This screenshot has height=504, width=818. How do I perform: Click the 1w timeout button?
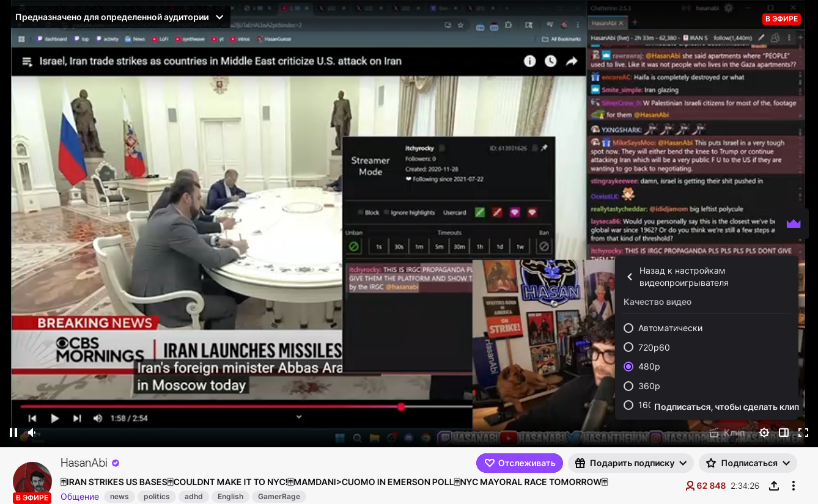click(x=520, y=247)
